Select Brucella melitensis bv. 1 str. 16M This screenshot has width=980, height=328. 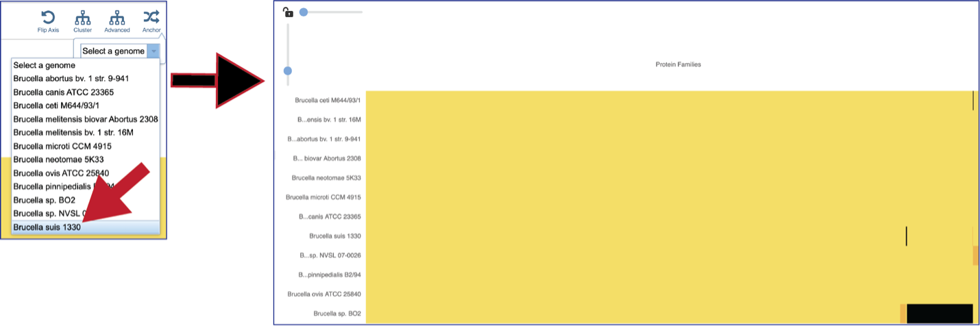tap(86, 133)
